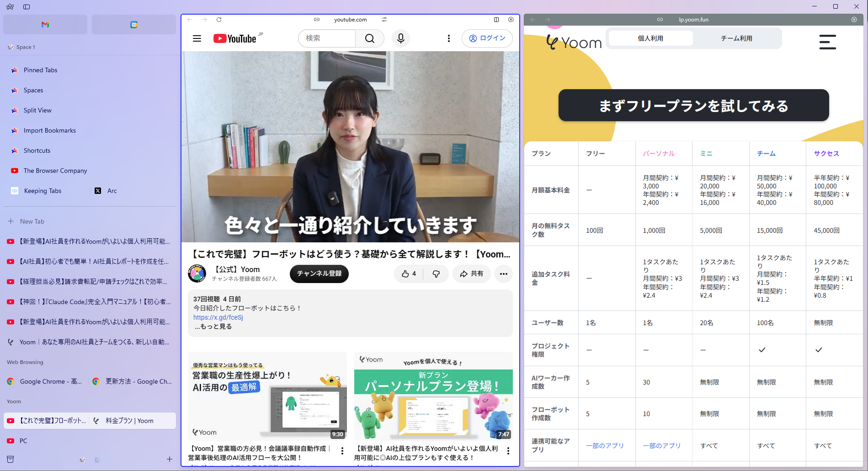
Task: Open menu for 営業職の方必見 video
Action: click(x=342, y=451)
